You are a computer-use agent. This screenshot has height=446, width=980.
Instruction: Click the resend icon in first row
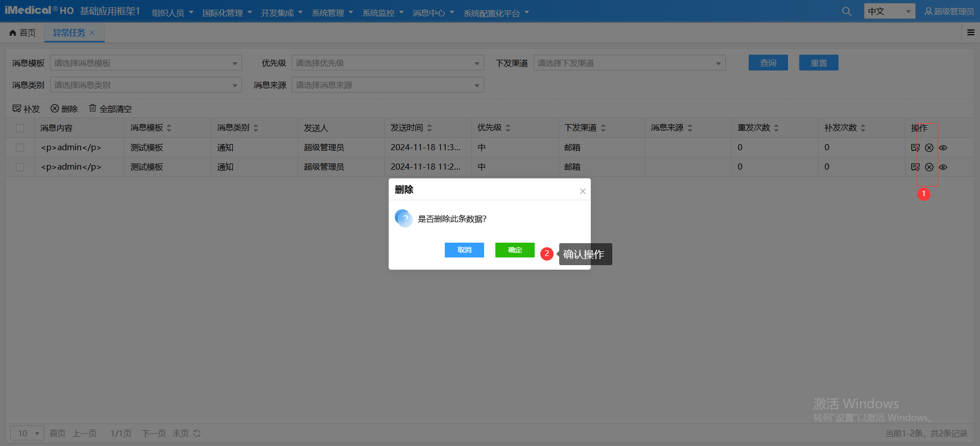pyautogui.click(x=915, y=148)
